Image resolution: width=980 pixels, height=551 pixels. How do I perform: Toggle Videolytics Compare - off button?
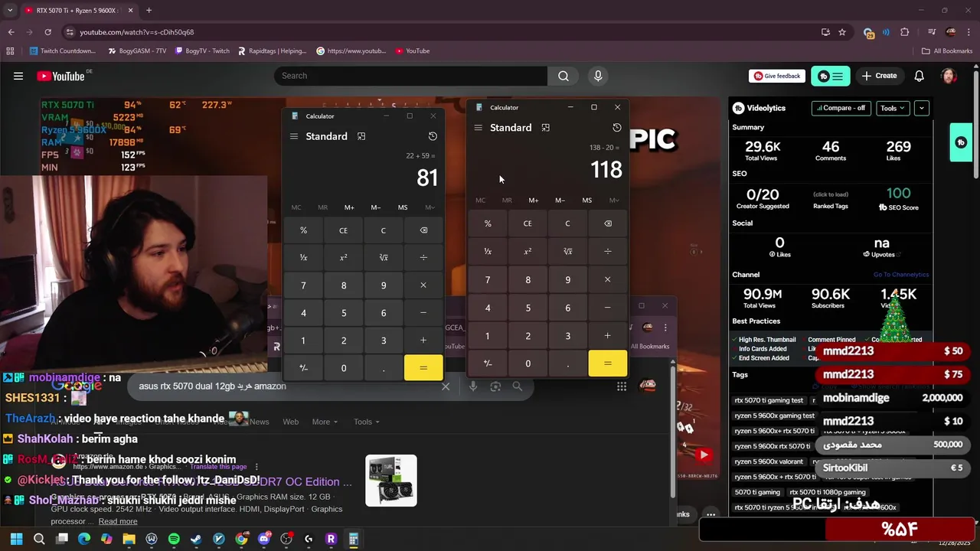pos(841,108)
